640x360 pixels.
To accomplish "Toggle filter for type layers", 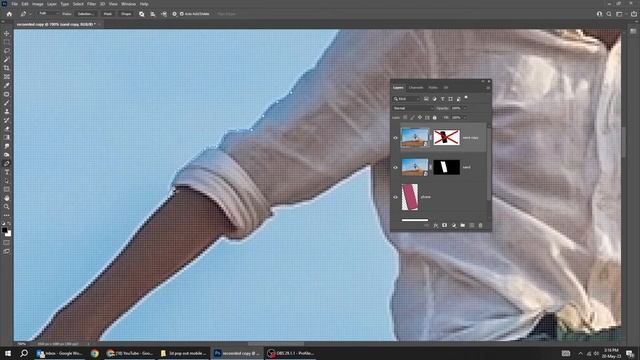I will [442, 99].
